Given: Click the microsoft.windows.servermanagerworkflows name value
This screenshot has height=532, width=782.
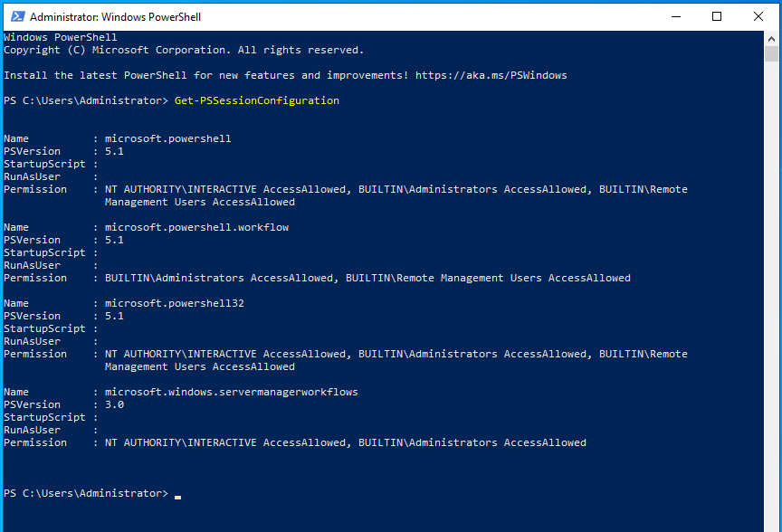Looking at the screenshot, I should (x=232, y=392).
